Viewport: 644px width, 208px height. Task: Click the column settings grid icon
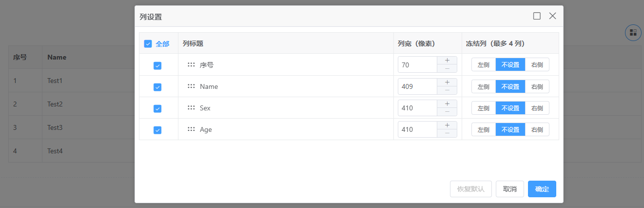[x=633, y=33]
